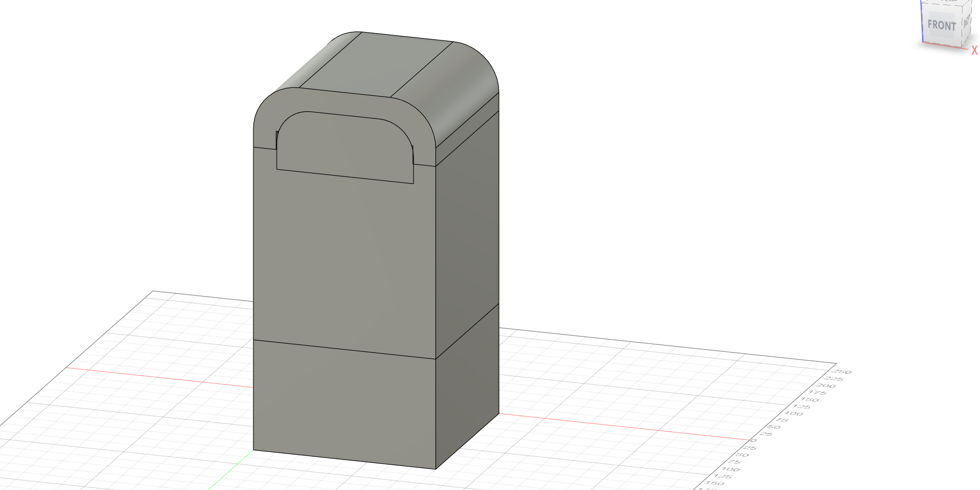Click the horizontal dividing edge on front face
The image size is (980, 490).
tap(345, 349)
